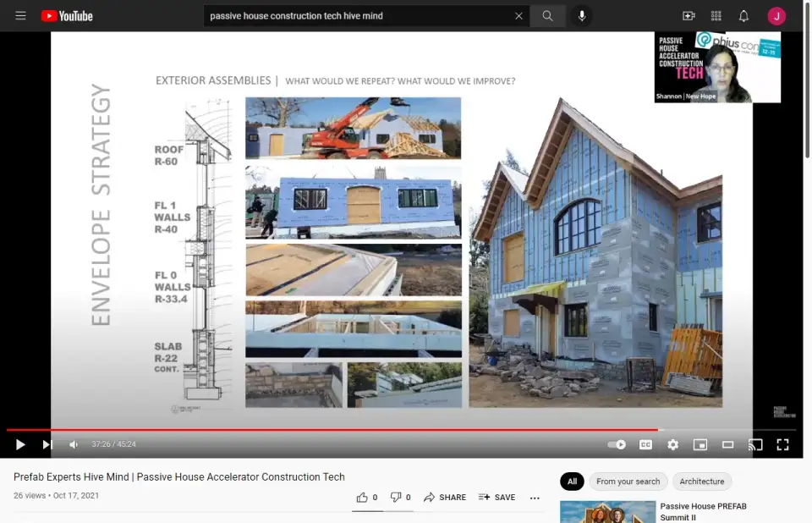This screenshot has width=812, height=523.
Task: Play the paused video
Action: (20, 444)
